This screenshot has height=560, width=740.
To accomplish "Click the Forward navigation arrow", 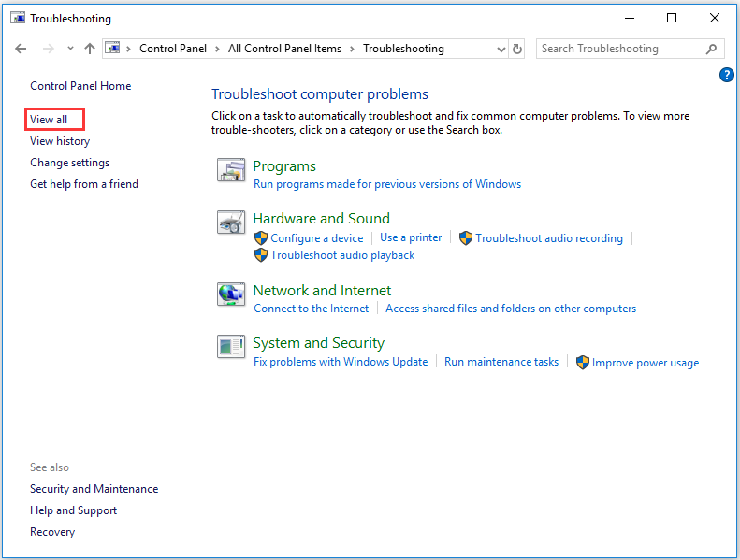I will click(x=48, y=49).
